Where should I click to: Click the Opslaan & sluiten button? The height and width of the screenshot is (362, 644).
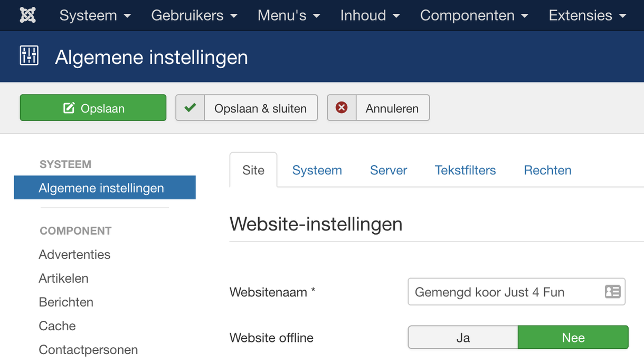[247, 108]
